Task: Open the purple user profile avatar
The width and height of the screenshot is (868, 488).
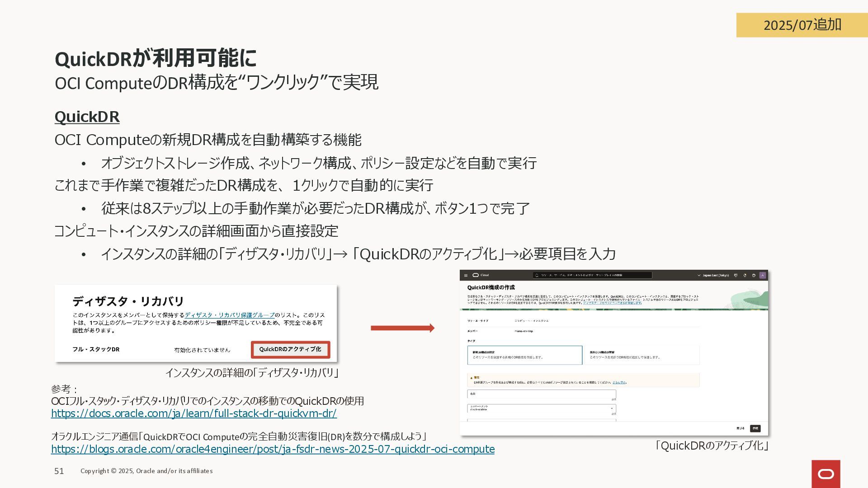Action: [763, 275]
